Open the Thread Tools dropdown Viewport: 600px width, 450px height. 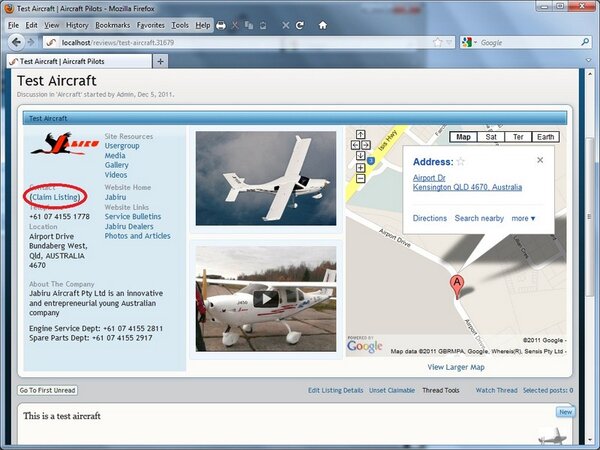[x=440, y=390]
